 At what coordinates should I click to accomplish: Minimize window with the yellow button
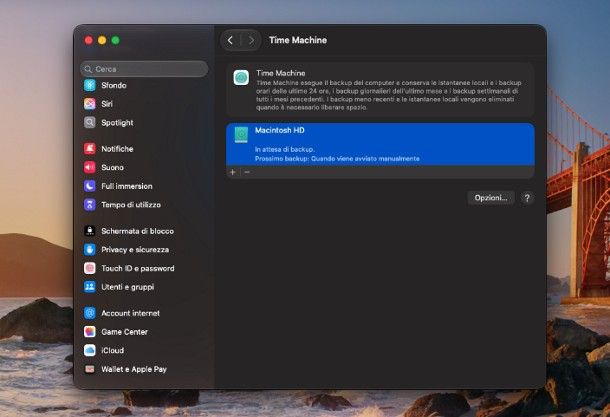[102, 40]
